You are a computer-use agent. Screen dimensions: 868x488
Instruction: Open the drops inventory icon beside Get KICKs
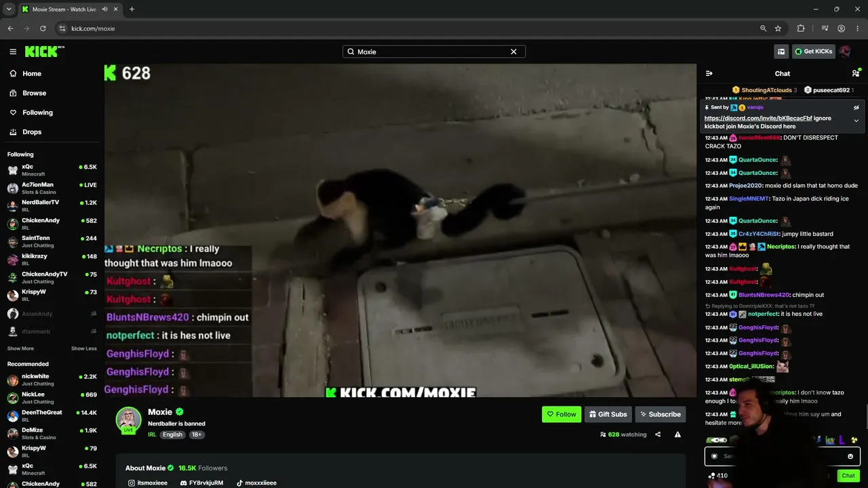coord(781,52)
